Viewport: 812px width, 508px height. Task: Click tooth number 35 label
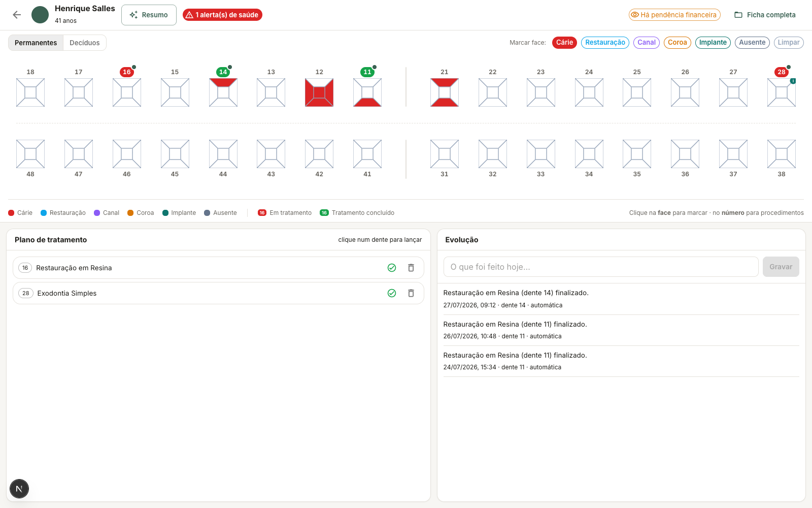(637, 174)
